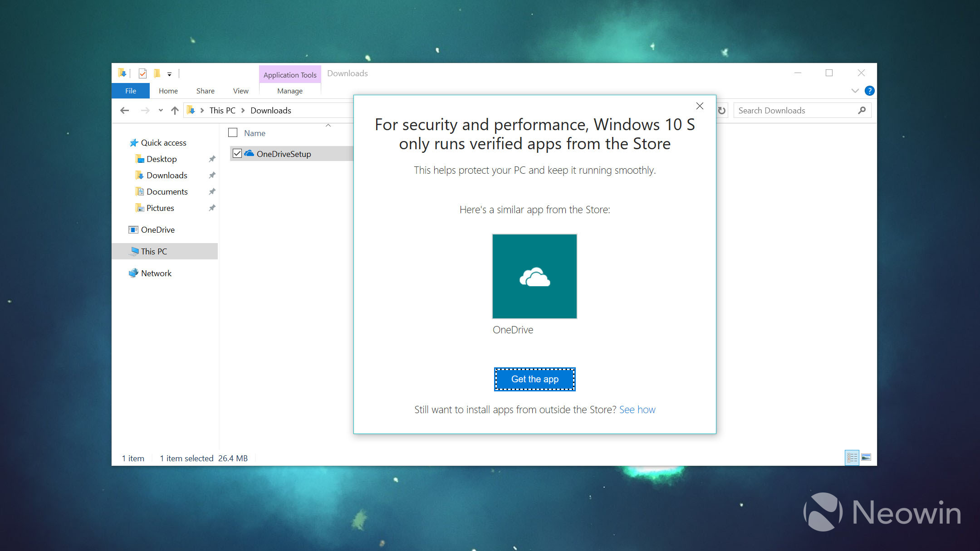Switch to the View ribbon tab

click(x=240, y=91)
